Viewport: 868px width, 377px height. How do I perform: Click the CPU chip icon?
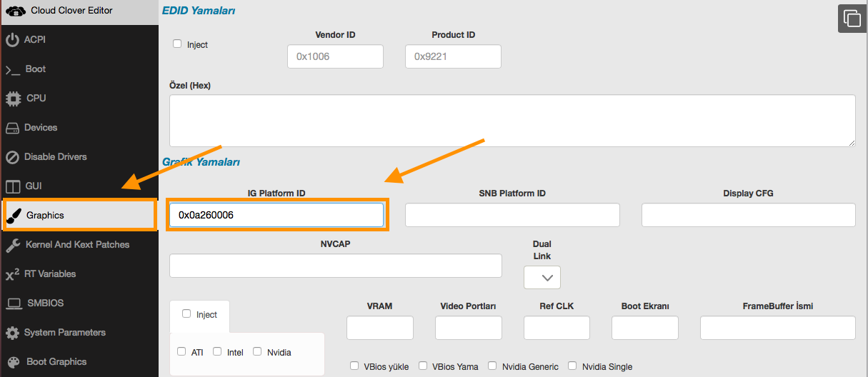[12, 99]
